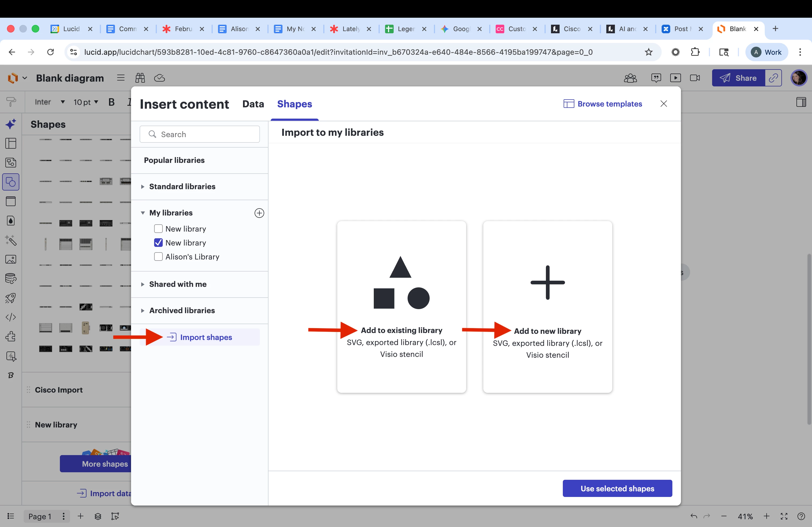Click Use selected shapes button

617,488
